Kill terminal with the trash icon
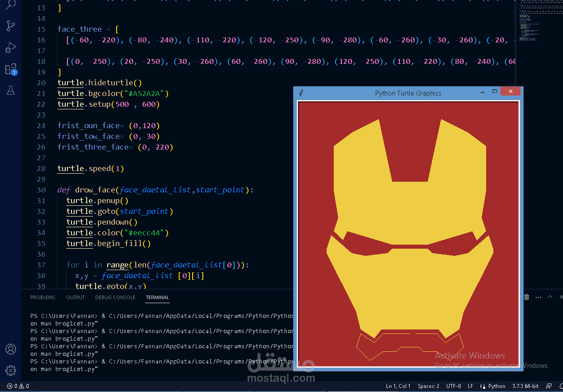 pos(526,297)
